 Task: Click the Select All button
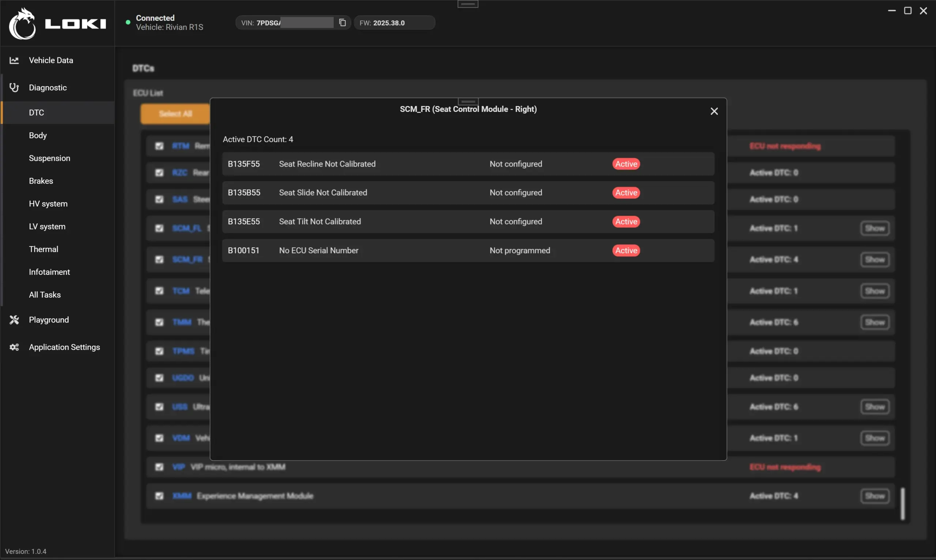coord(175,114)
